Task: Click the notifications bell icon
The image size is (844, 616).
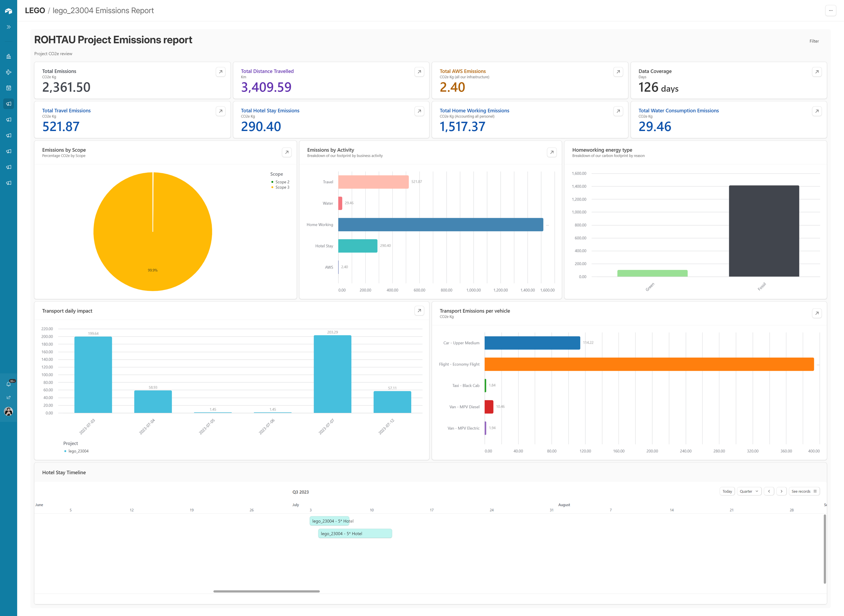Action: click(8, 384)
